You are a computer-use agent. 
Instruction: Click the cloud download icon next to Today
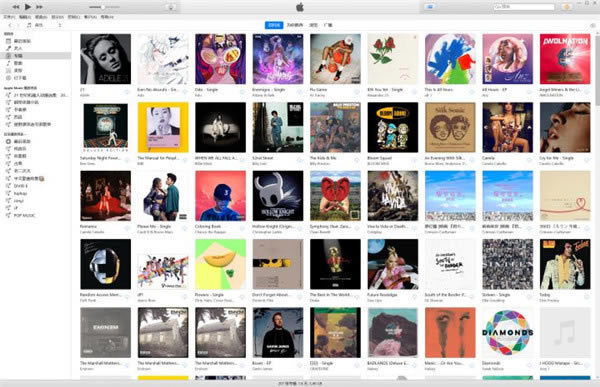(x=586, y=297)
